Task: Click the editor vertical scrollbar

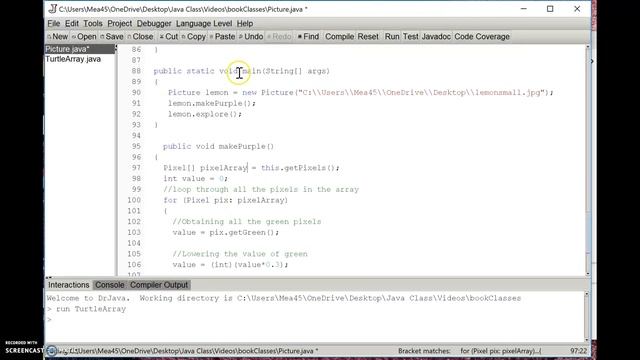Action: click(588, 161)
